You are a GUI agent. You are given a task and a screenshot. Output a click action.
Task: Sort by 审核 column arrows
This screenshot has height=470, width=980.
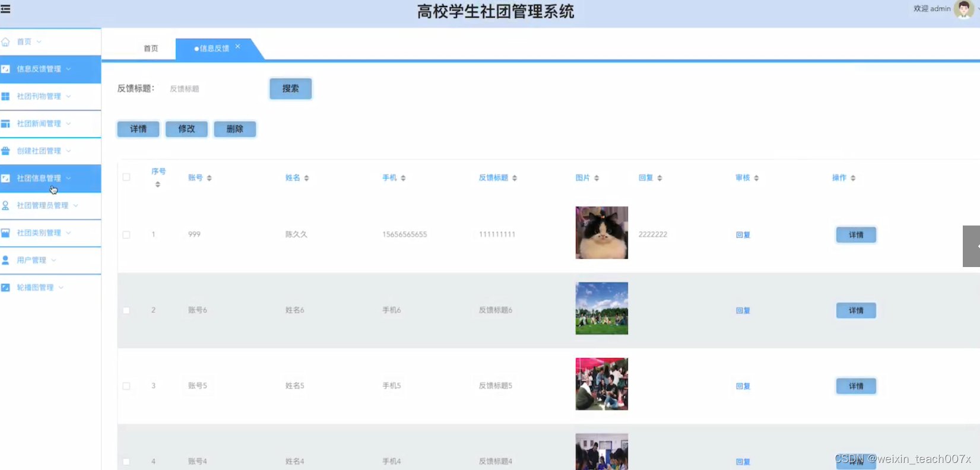pos(756,178)
